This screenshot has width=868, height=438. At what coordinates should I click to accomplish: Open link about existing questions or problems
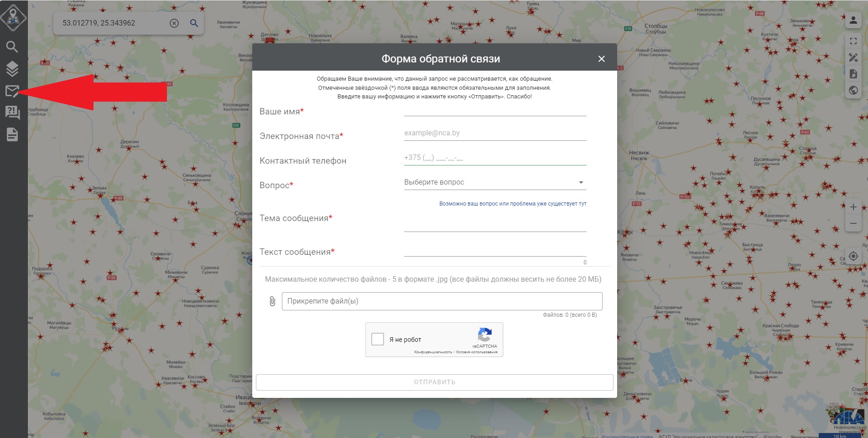click(x=513, y=204)
